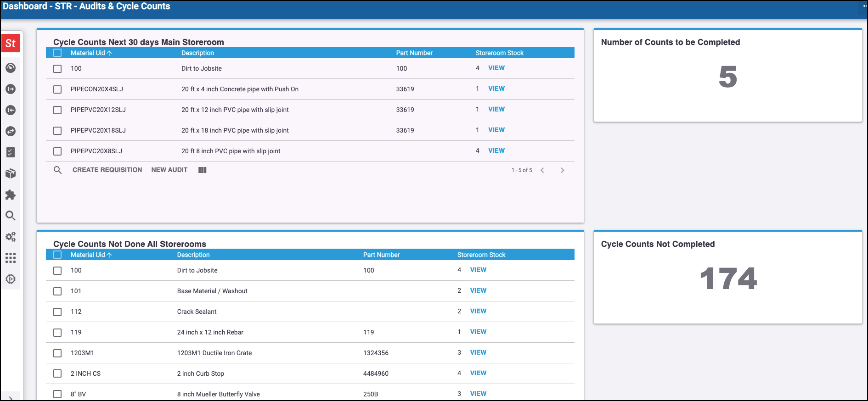Expand the sidebar with bottom chevron
This screenshot has height=401, width=868.
[11, 398]
